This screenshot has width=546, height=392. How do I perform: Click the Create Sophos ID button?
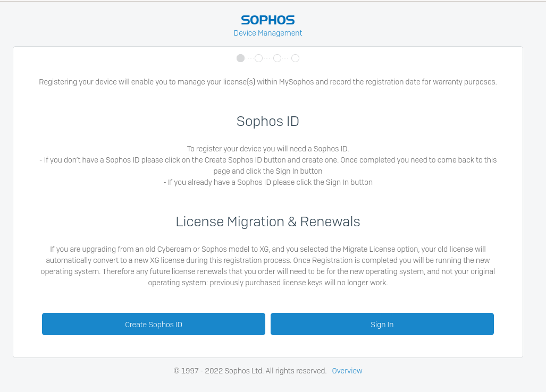[x=154, y=324]
